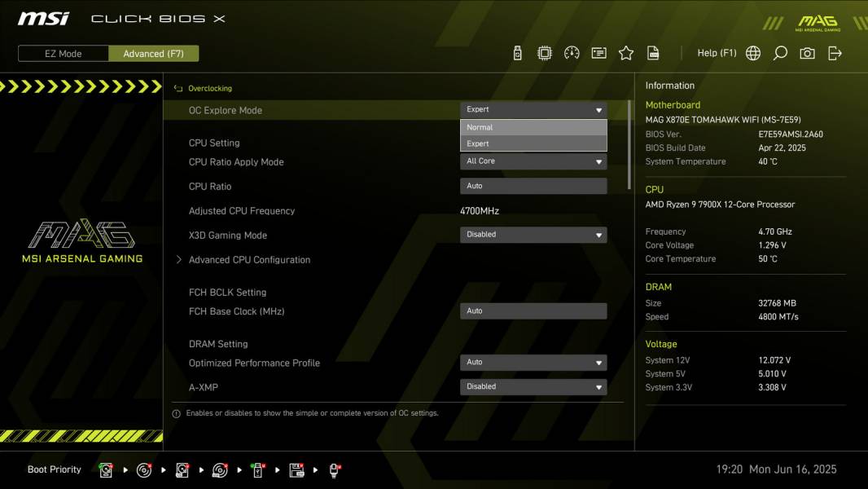Click the Motherboard heading in Information
Image resolution: width=868 pixels, height=489 pixels.
pos(673,105)
